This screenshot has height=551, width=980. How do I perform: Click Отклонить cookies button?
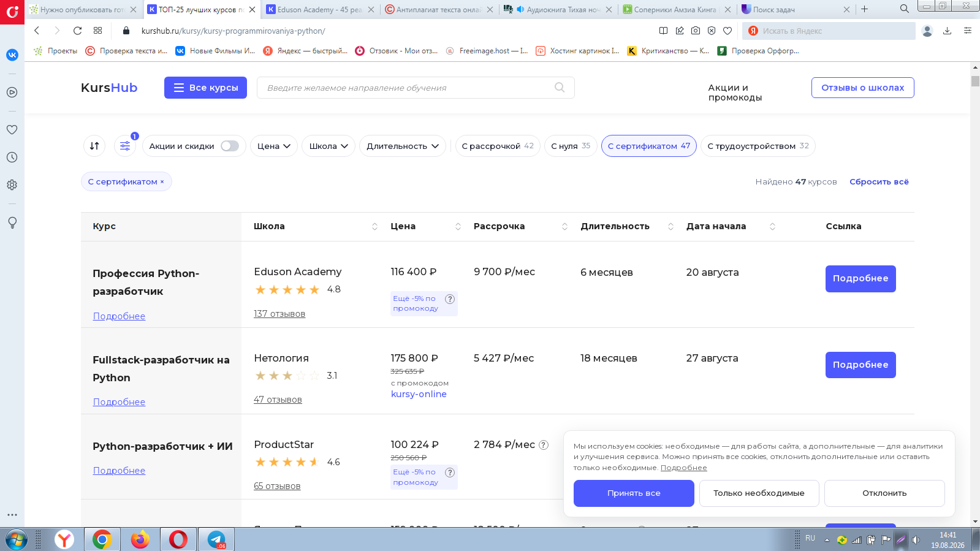[884, 493]
